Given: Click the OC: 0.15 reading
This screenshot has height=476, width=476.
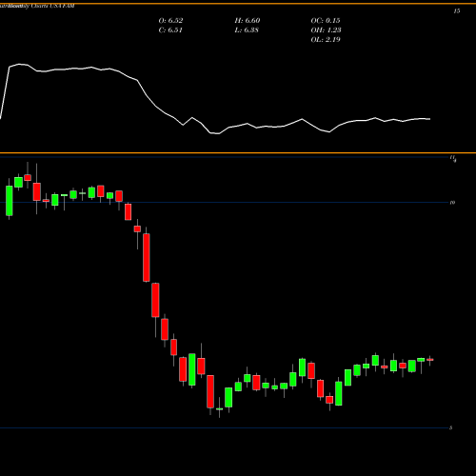Looking at the screenshot, I should click(x=326, y=21).
